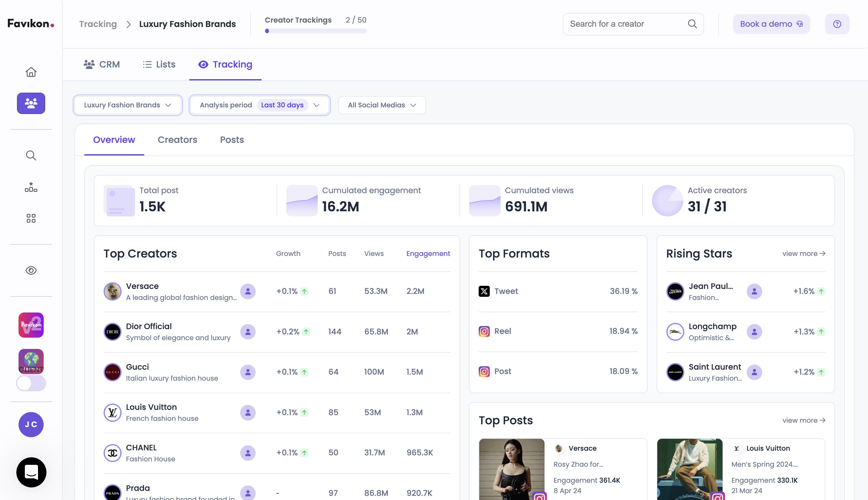Switch to the Creators tab
The height and width of the screenshot is (500, 868).
pyautogui.click(x=177, y=140)
